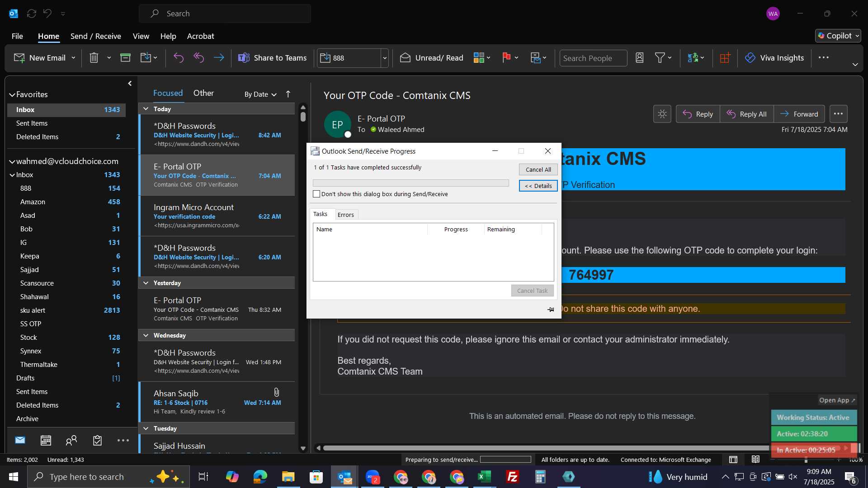Open FileZilla from the taskbar
Screen dimensions: 868x488
pos(513,477)
